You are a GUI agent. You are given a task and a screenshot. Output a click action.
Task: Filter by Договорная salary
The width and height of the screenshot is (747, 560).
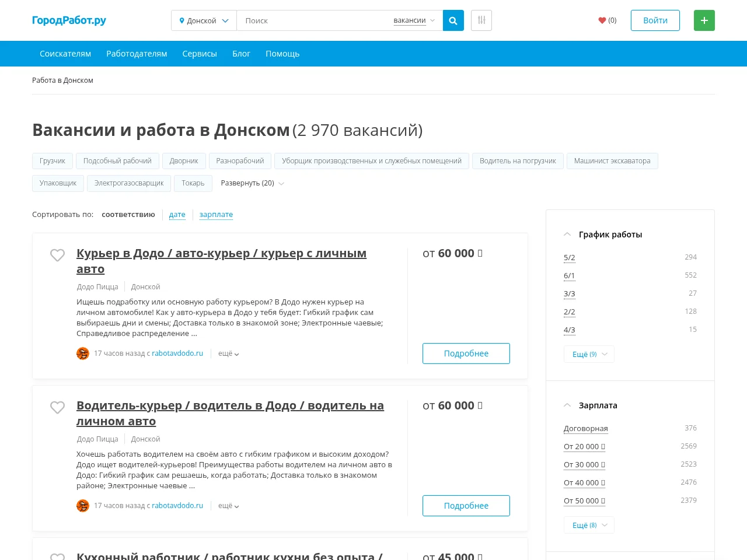point(586,428)
